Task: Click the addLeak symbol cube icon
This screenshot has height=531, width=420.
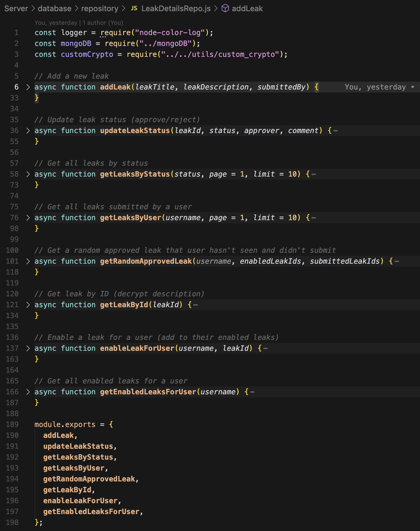Action: [225, 8]
